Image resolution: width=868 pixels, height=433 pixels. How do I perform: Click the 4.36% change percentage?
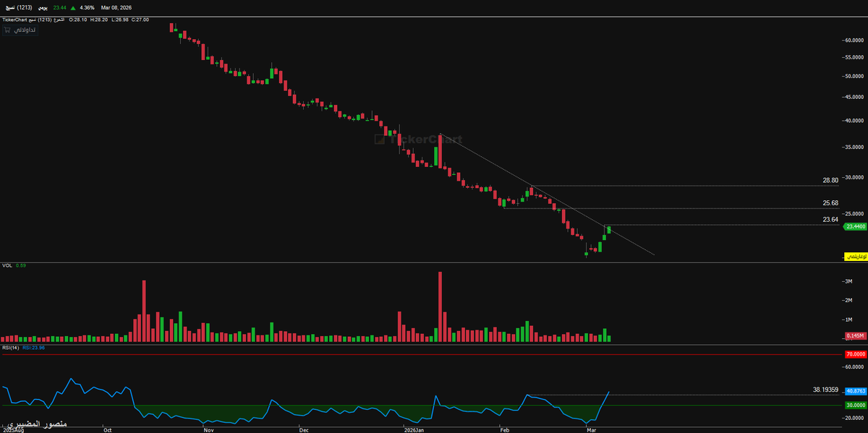coord(87,8)
